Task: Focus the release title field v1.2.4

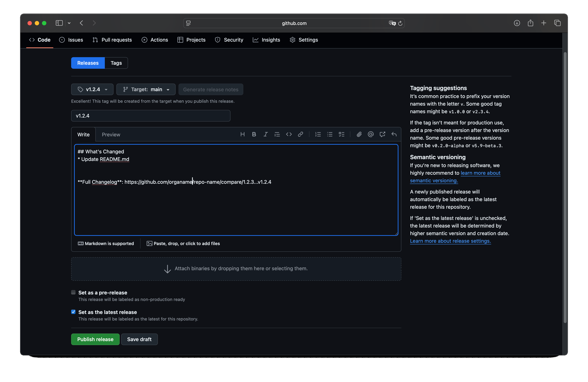Action: click(151, 116)
